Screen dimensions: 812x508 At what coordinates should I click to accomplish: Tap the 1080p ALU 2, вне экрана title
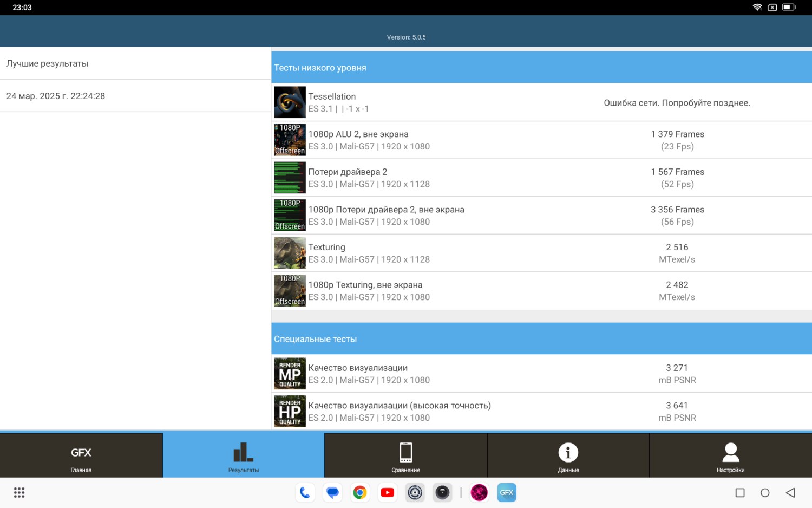pos(358,134)
